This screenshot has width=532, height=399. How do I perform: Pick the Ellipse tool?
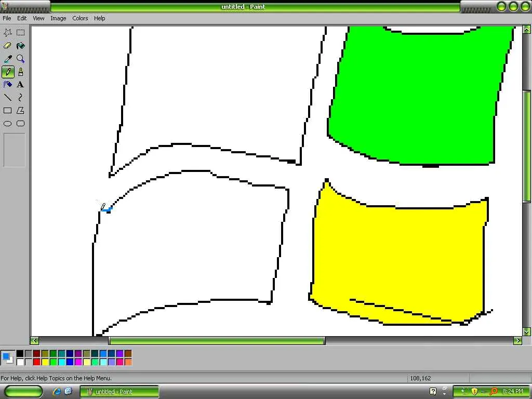coord(7,124)
